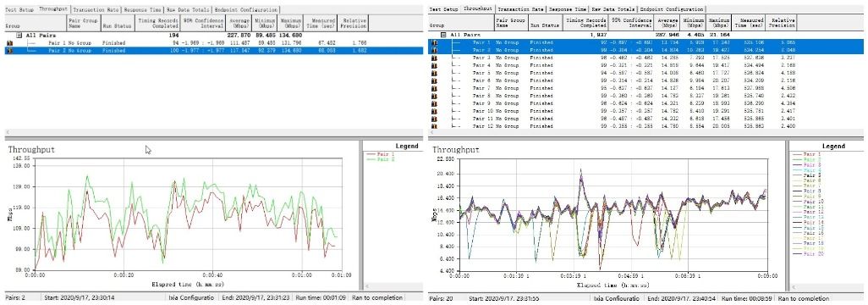868x305 pixels.
Task: Open Endpoint Configuration tab in left window
Action: tap(246, 10)
